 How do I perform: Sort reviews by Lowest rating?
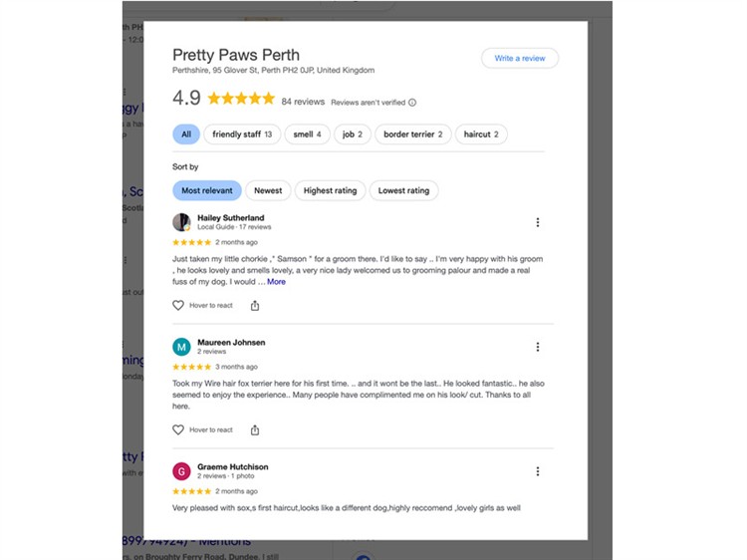click(403, 190)
